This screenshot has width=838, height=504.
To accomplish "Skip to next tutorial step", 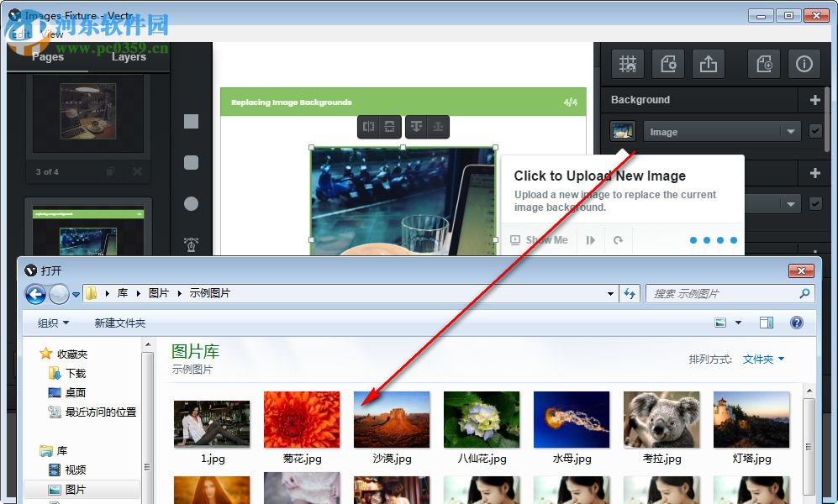I will 591,240.
